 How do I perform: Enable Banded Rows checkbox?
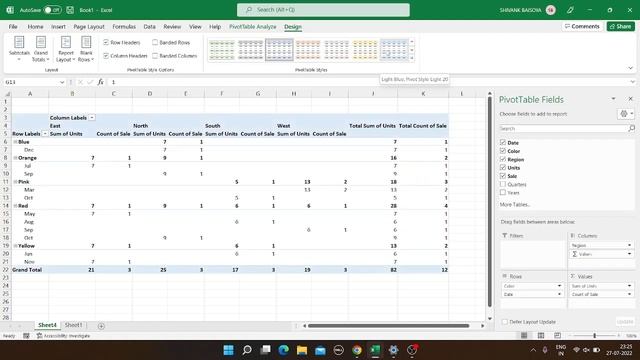[155, 42]
